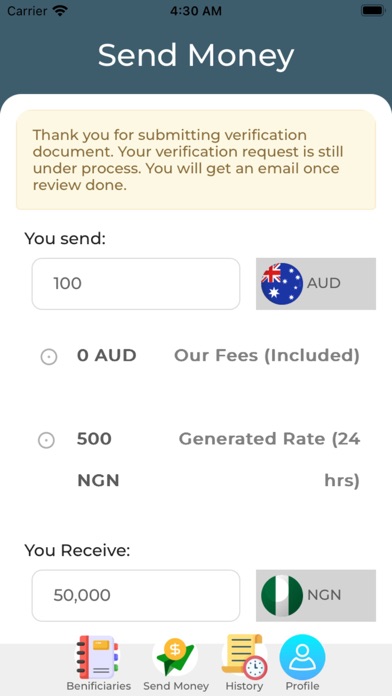This screenshot has height=696, width=392.
Task: Tap the Send Money header title
Action: 196,55
